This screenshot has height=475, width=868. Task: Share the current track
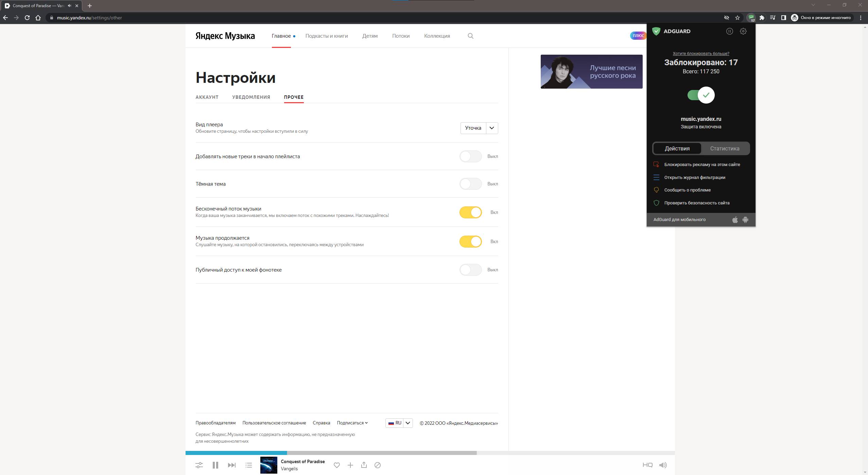[x=364, y=465]
